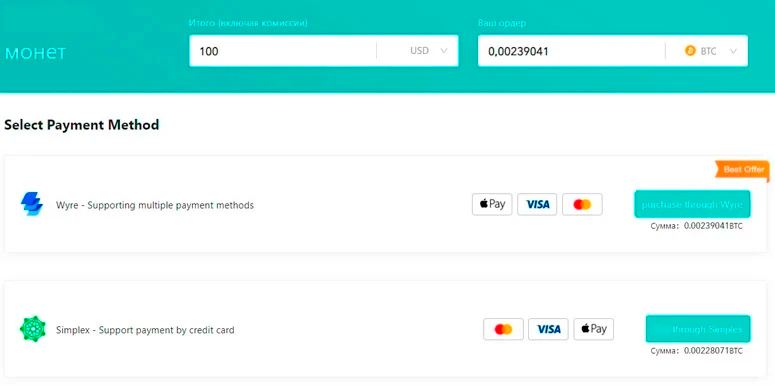Choose Mastercard icon in Simplex row

point(503,329)
